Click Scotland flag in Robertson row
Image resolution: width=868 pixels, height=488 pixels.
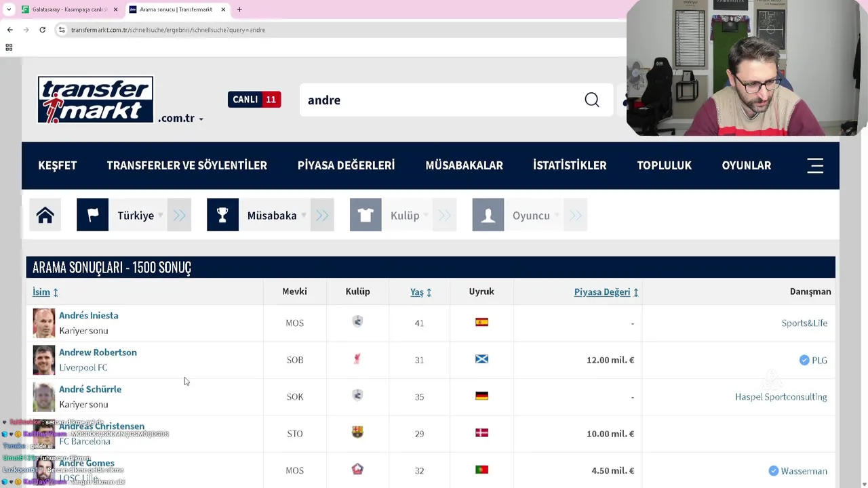pyautogui.click(x=481, y=359)
